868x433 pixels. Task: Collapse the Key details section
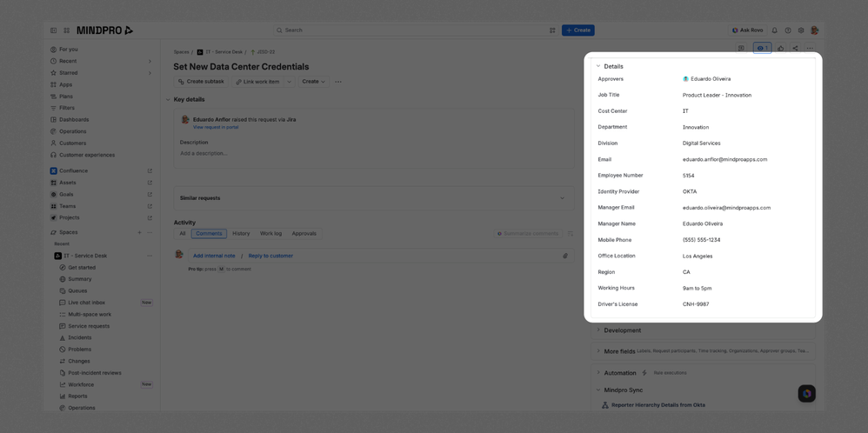tap(168, 100)
